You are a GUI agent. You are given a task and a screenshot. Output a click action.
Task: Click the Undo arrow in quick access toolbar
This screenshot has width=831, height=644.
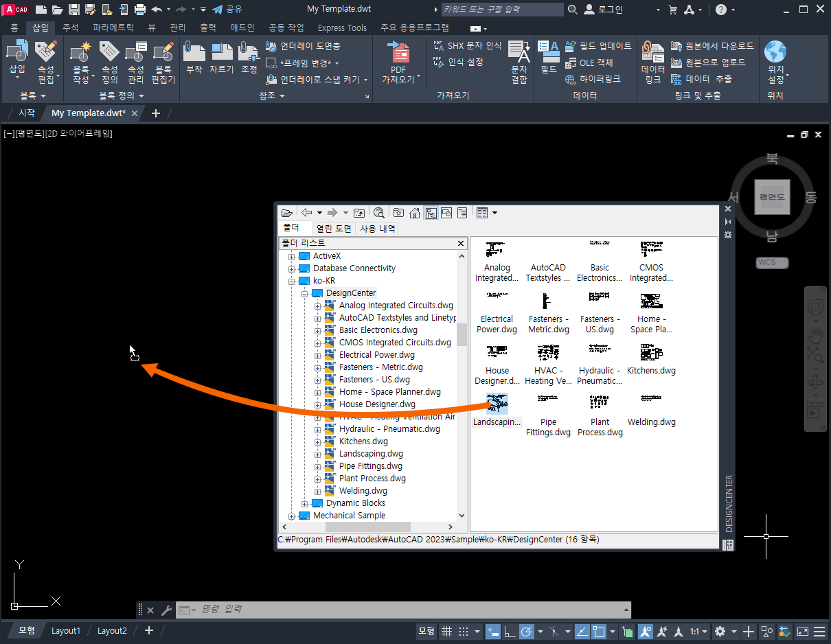[x=157, y=10]
